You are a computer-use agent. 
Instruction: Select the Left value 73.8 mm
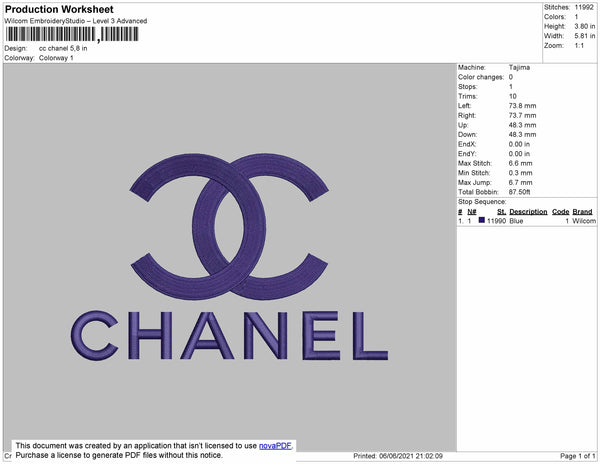[x=522, y=106]
